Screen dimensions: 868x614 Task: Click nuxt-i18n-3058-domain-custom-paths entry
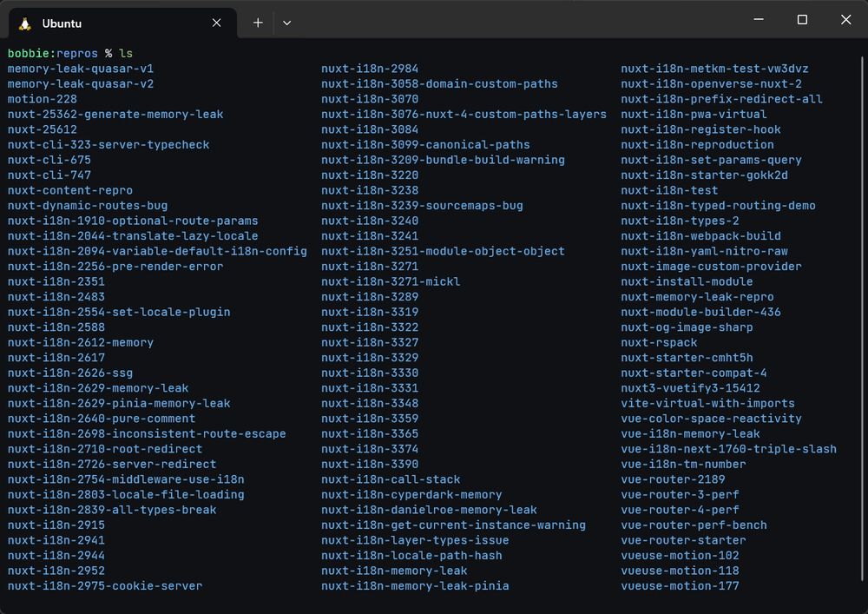(439, 83)
